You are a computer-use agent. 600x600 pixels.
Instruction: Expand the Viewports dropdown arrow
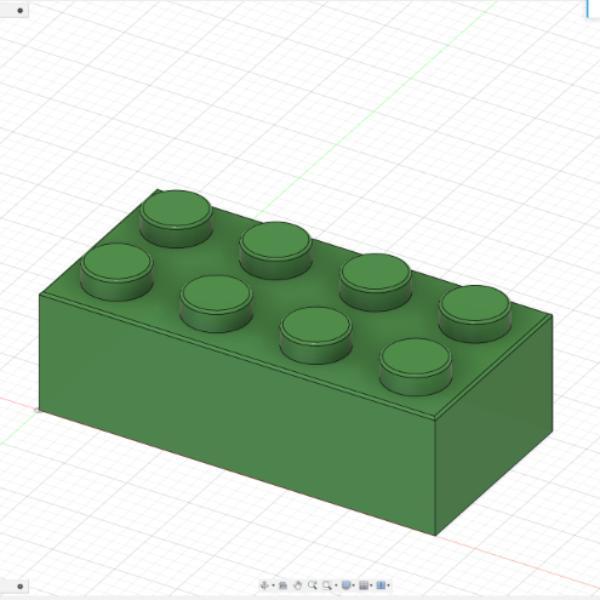pyautogui.click(x=388, y=585)
